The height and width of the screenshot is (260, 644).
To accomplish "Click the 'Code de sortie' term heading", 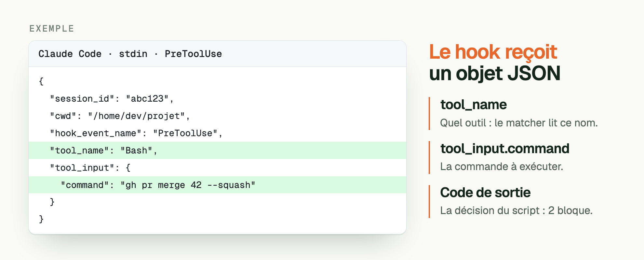I will (x=485, y=193).
